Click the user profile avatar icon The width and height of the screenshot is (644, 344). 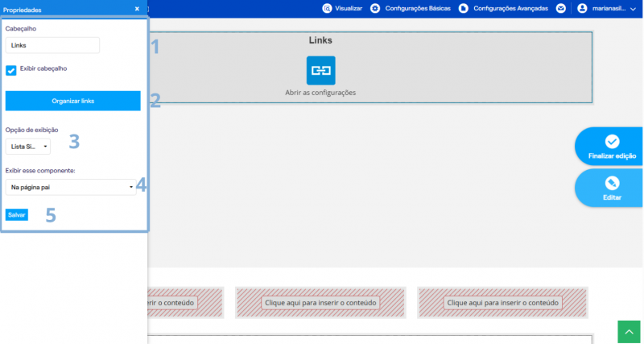click(x=582, y=8)
